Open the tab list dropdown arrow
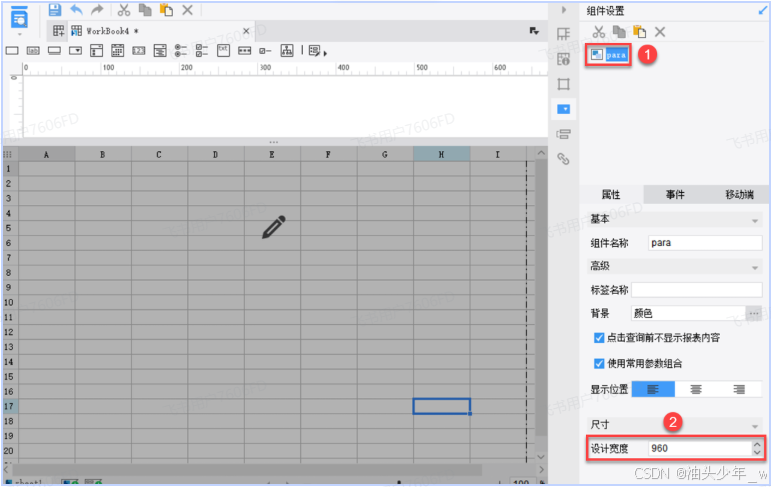This screenshot has height=487, width=771. pyautogui.click(x=534, y=31)
